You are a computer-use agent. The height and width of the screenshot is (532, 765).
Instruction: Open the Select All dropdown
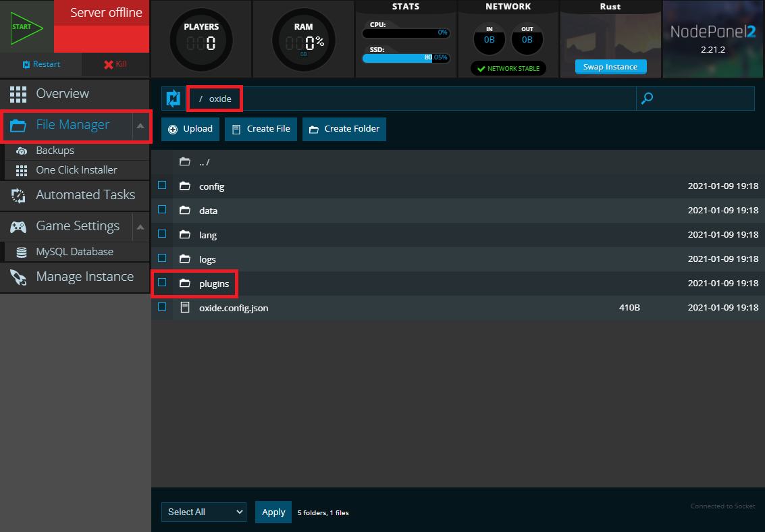pos(204,512)
